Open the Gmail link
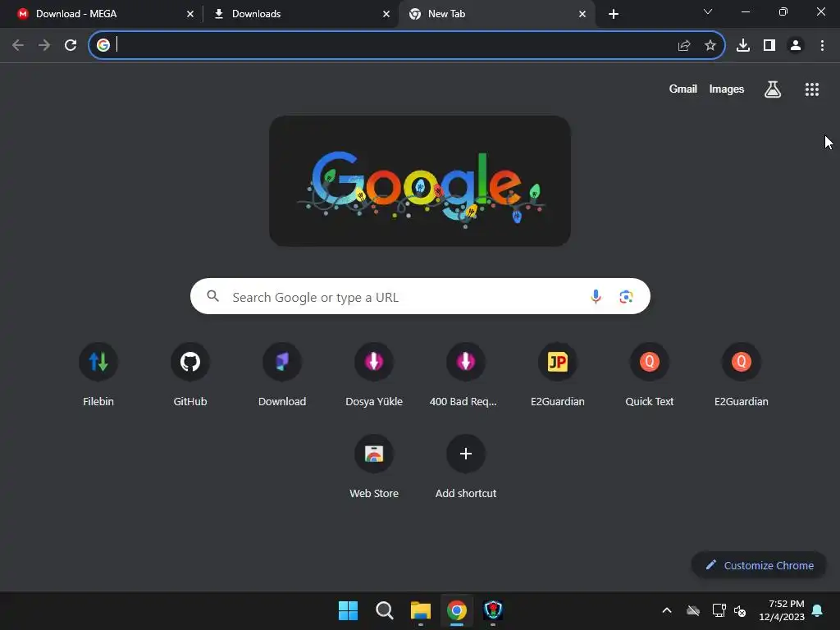Image resolution: width=840 pixels, height=630 pixels. 683,89
